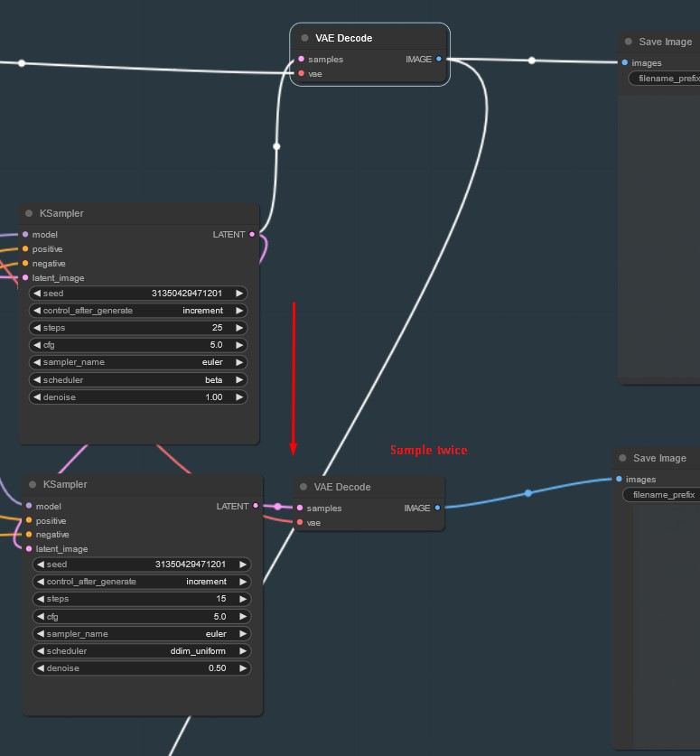Click the latent_image input port on lower KSampler
The image size is (700, 756).
(x=29, y=548)
